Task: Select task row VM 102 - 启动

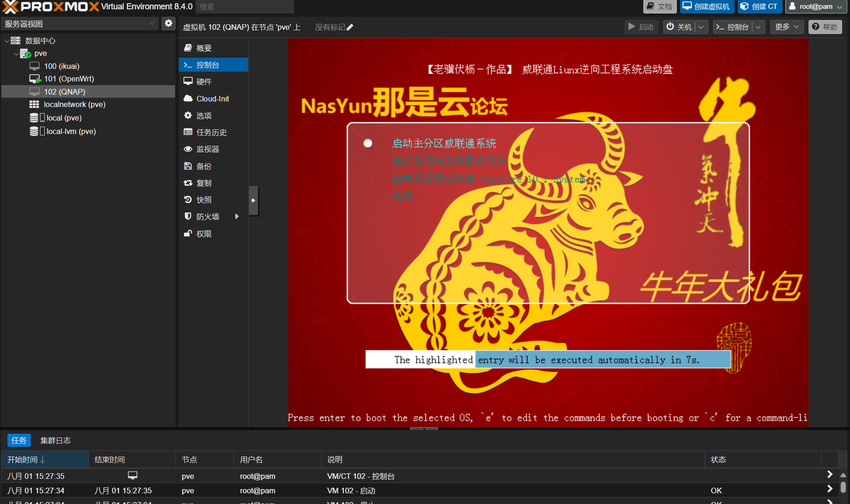Action: 419,490
